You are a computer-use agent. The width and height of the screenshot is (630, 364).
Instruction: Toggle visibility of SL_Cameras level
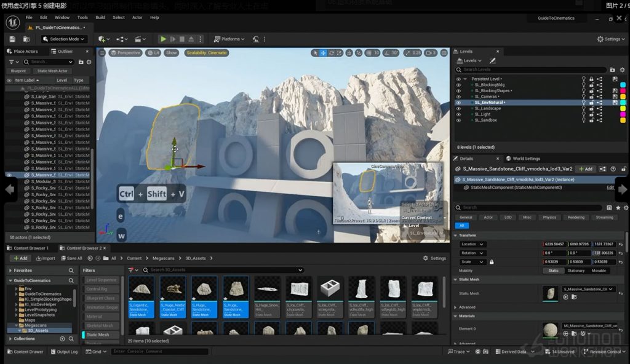coord(458,97)
